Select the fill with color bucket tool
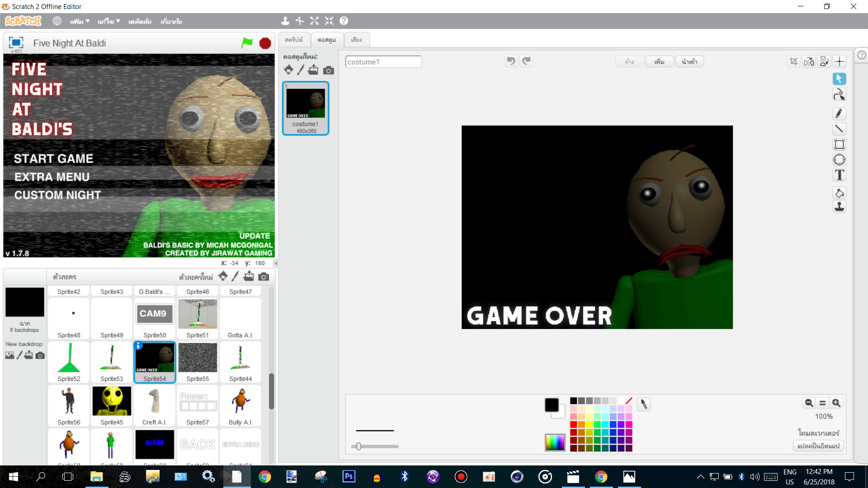The image size is (868, 488). coord(839,193)
